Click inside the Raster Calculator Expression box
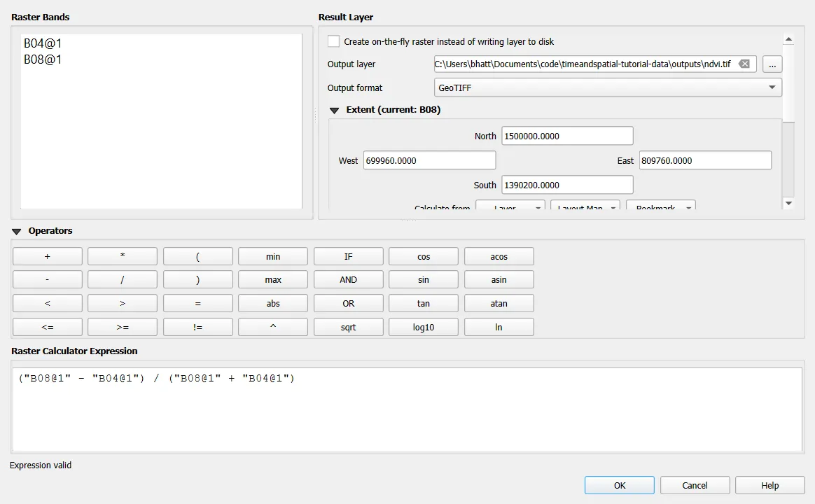The height and width of the screenshot is (504, 815). (x=407, y=409)
